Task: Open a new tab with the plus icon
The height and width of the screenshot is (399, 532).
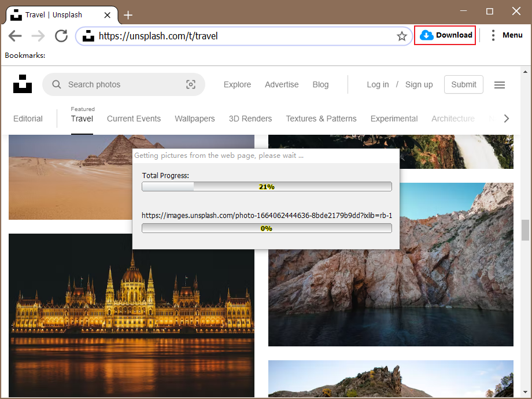Action: click(128, 15)
